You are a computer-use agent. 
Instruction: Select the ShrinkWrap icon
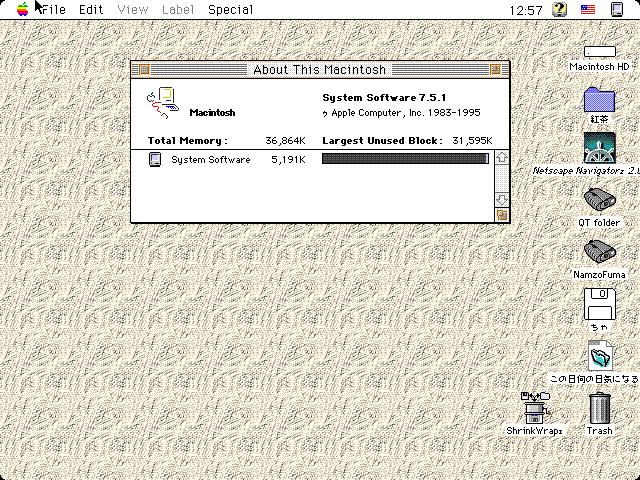pyautogui.click(x=535, y=408)
